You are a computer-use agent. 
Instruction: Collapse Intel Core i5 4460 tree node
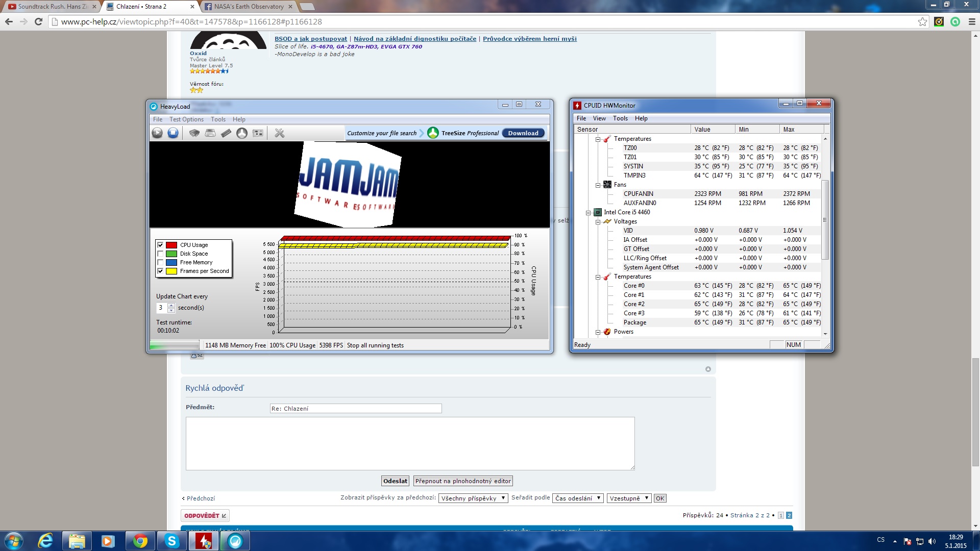point(588,213)
